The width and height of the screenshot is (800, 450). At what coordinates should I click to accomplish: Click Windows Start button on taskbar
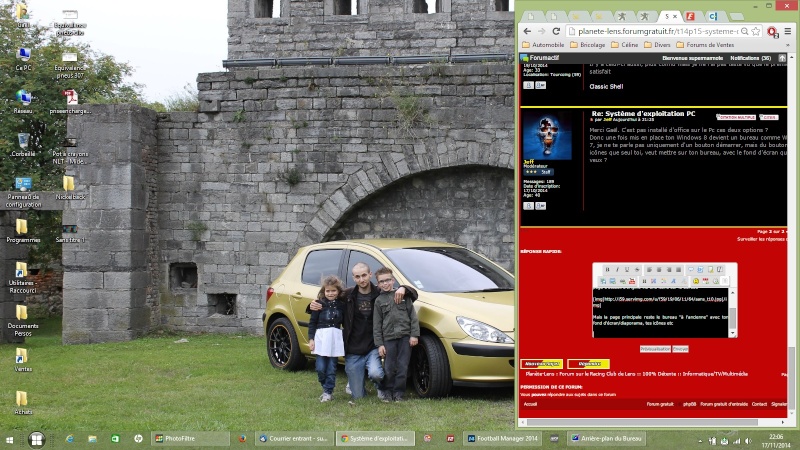9,439
